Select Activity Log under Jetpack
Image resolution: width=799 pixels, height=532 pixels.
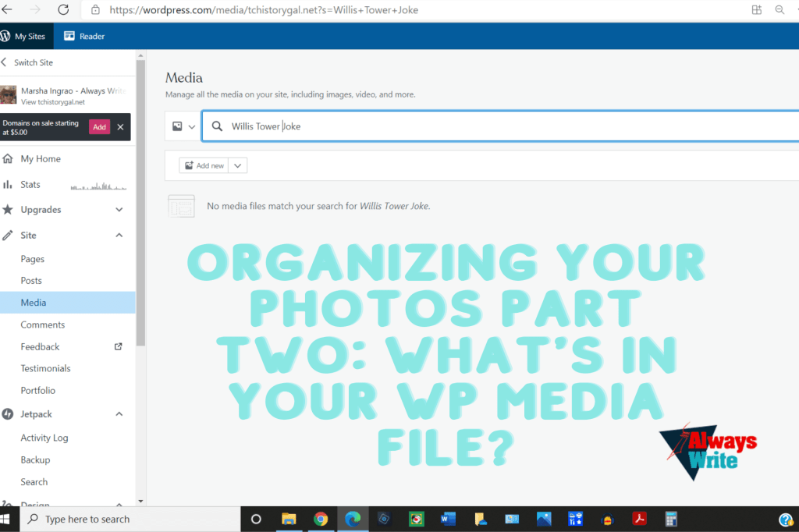(x=44, y=438)
